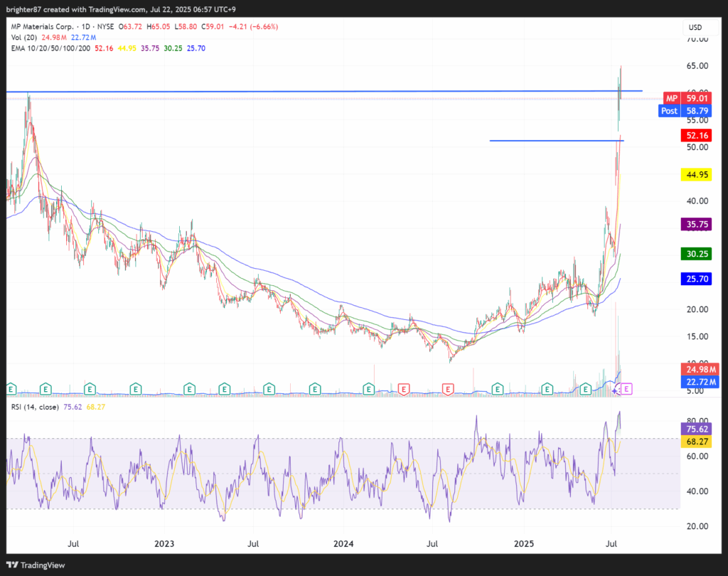Screen dimensions: 728x576
Task: Click the change value −4.21 (−6.66%)
Action: (x=253, y=26)
